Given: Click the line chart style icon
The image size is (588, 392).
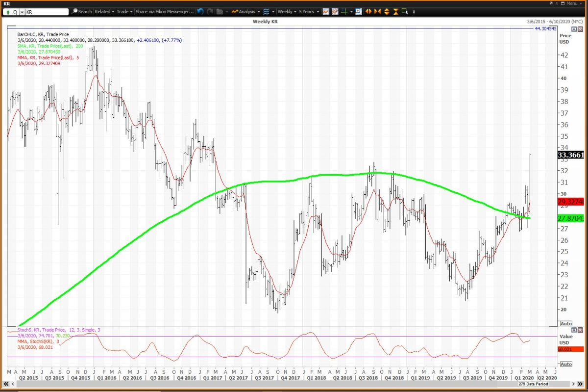Looking at the screenshot, I should point(326,11).
